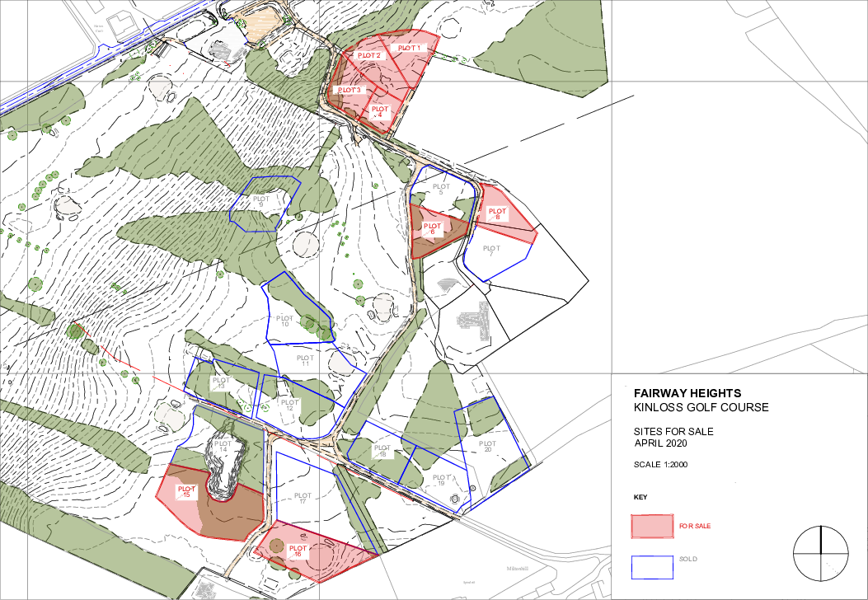The height and width of the screenshot is (600, 868).
Task: Select sold PLOT 9 label
Action: pos(260,201)
